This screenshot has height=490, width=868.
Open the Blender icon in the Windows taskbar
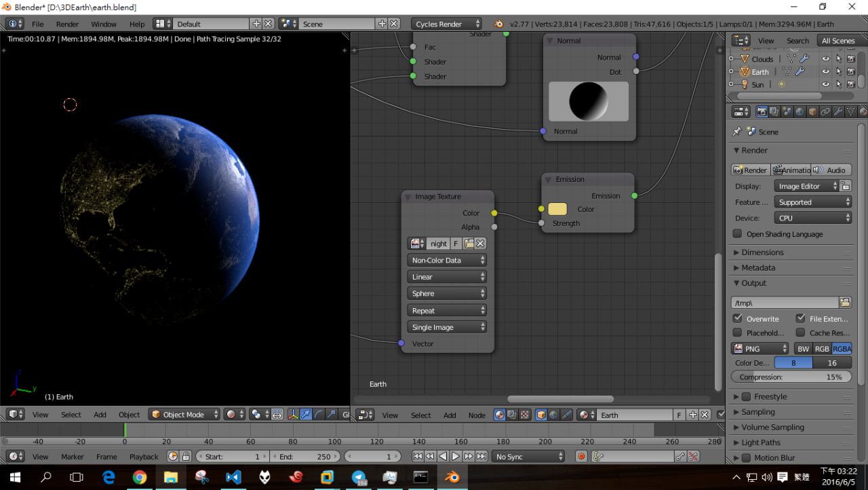452,477
